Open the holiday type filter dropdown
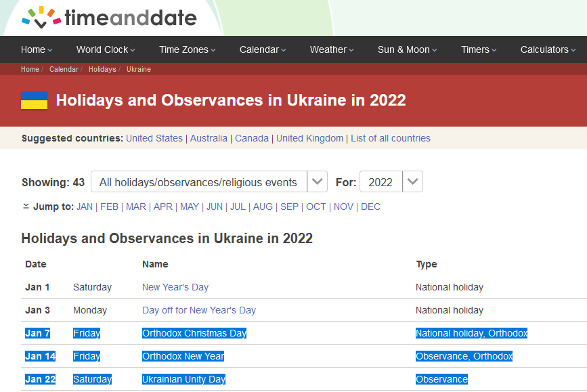This screenshot has height=392, width=587. pos(209,181)
